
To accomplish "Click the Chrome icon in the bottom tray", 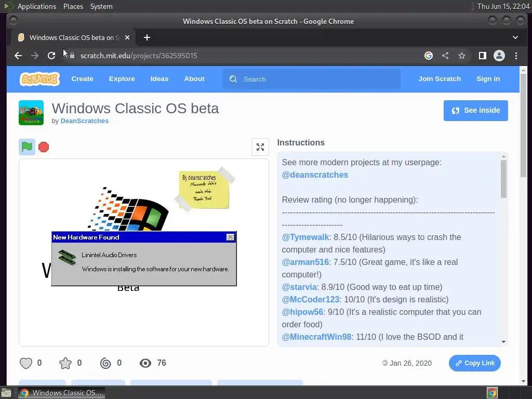I will (492, 393).
